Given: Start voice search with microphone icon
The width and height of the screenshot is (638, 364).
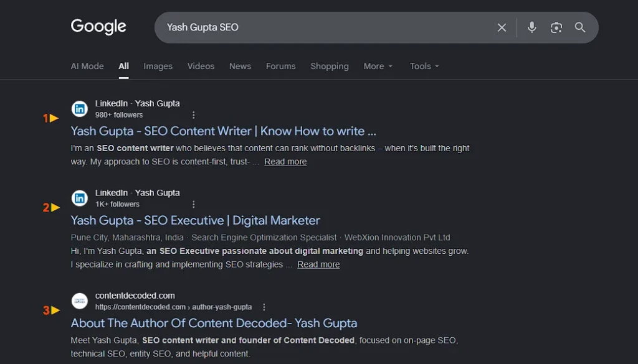Looking at the screenshot, I should [x=531, y=27].
